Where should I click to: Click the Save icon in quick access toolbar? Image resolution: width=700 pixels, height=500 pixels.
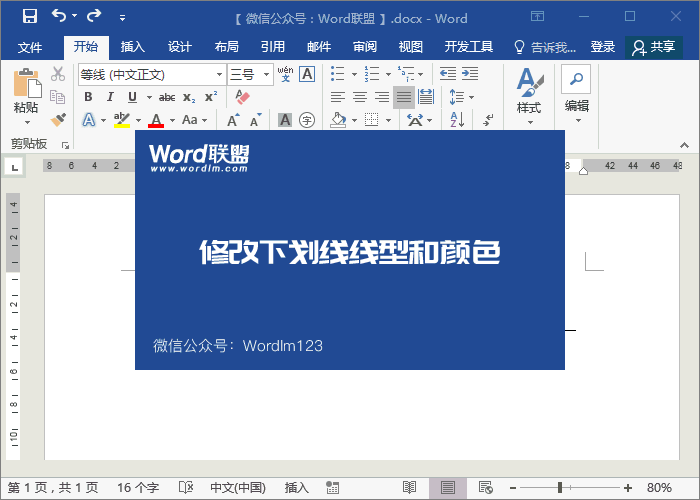30,16
